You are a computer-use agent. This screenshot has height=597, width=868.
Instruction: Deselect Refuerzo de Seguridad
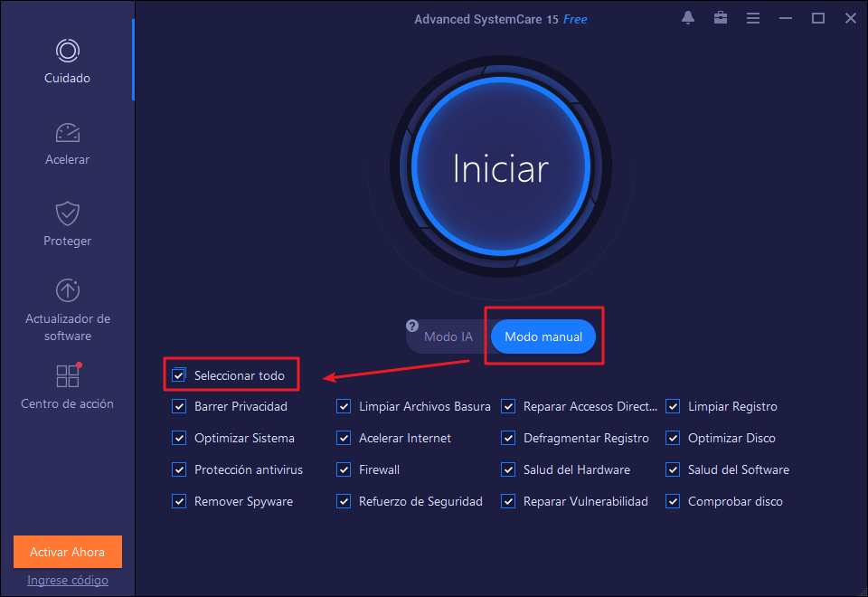[344, 501]
